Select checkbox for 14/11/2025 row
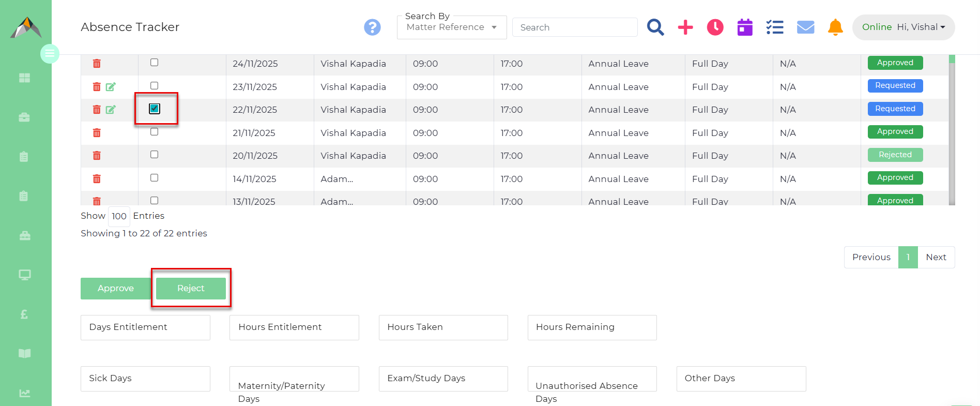 pyautogui.click(x=154, y=178)
